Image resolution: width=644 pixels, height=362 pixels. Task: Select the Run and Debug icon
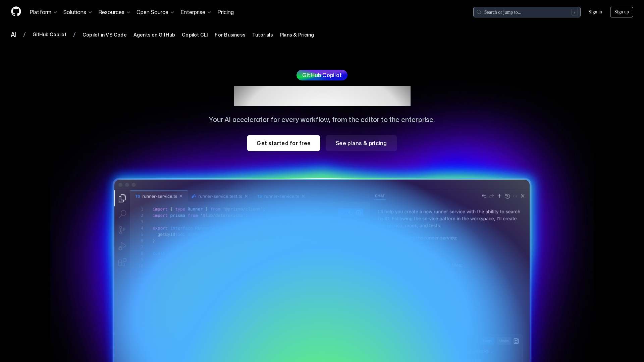(122, 246)
